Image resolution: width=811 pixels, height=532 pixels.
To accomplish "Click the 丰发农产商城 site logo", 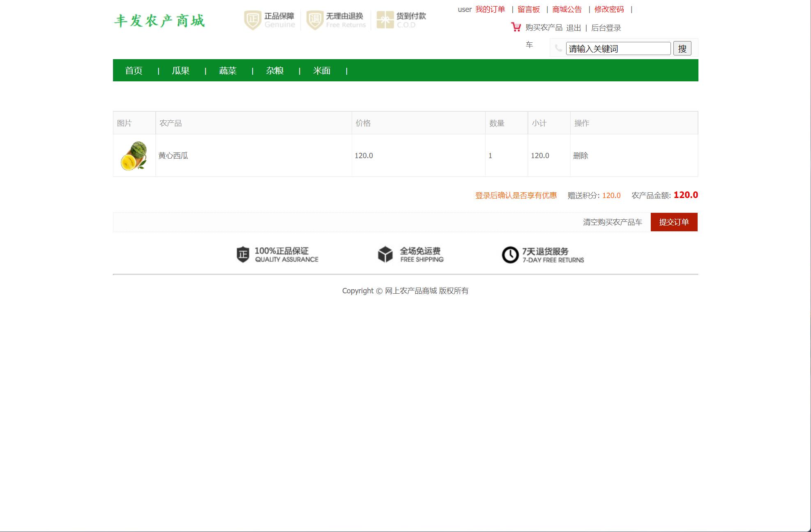I will (161, 20).
